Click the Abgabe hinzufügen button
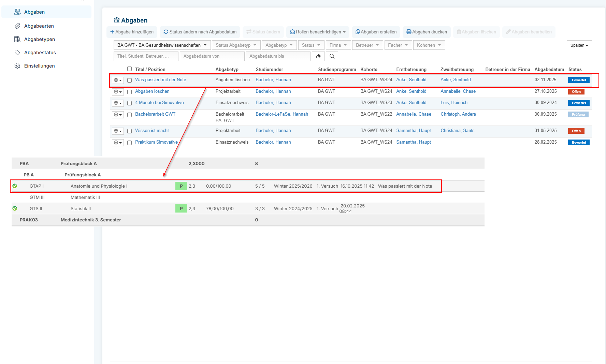 tap(132, 32)
